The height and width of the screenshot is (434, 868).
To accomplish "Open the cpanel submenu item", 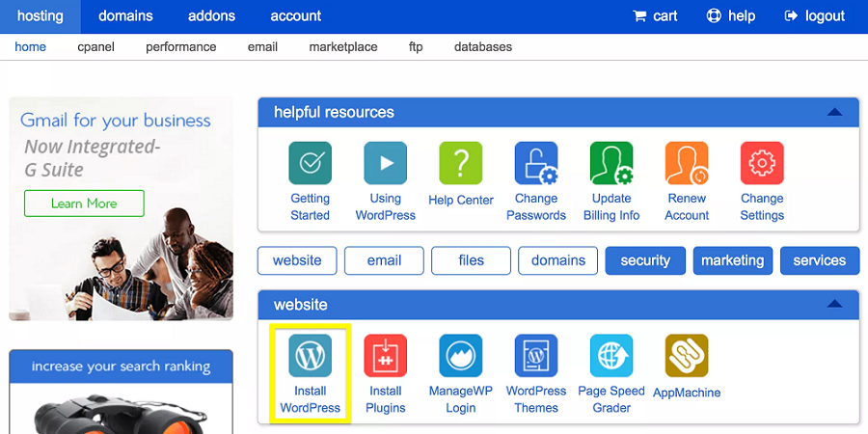I will click(95, 46).
